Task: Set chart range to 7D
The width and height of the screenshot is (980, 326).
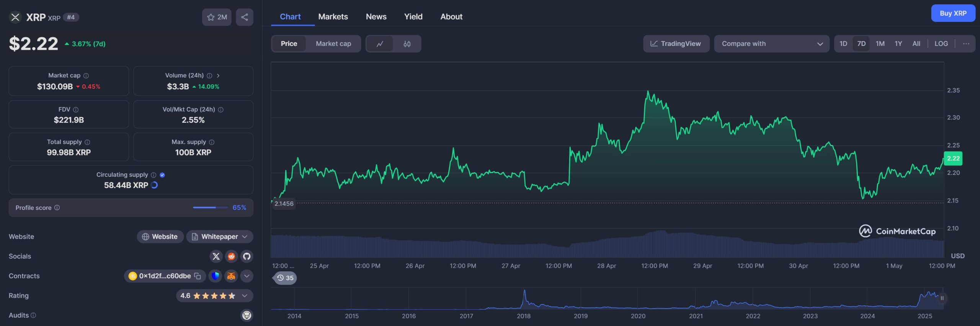Action: [861, 44]
